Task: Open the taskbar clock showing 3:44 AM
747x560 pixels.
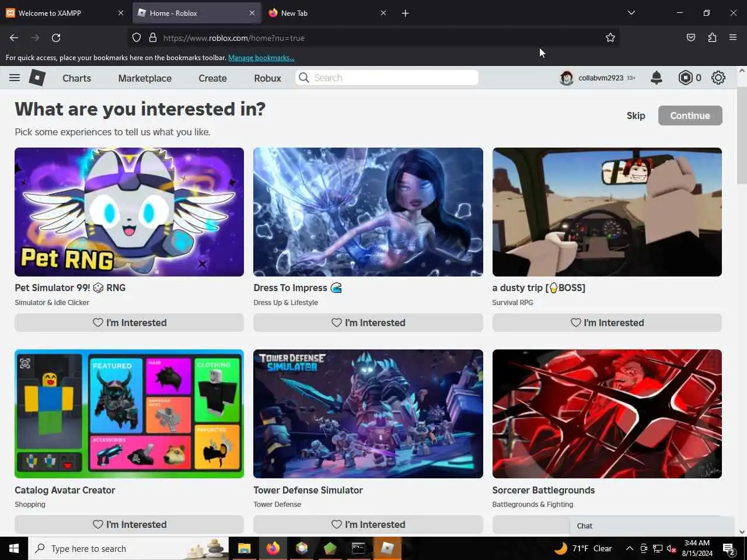Action: (697, 548)
